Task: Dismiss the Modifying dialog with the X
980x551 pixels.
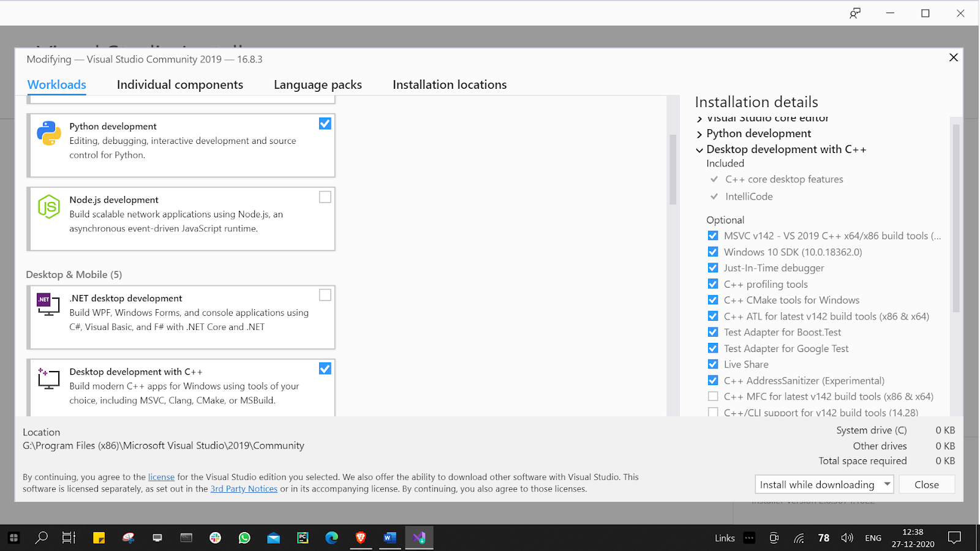Action: click(954, 58)
